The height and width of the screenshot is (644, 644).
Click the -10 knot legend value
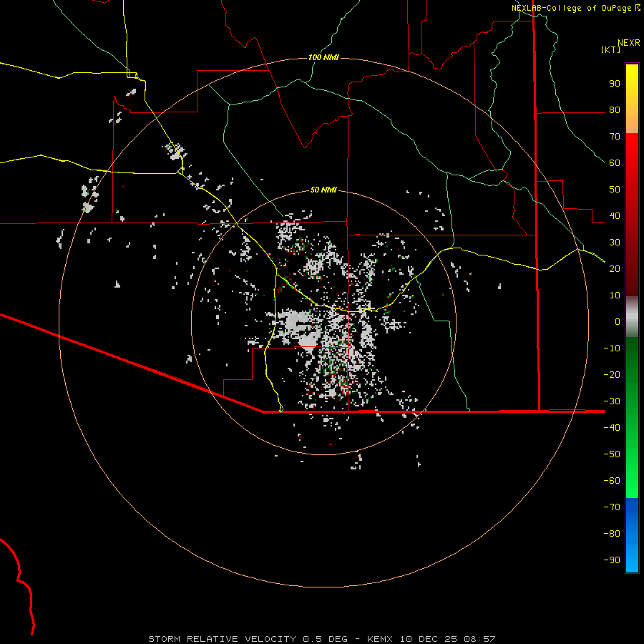[x=612, y=348]
